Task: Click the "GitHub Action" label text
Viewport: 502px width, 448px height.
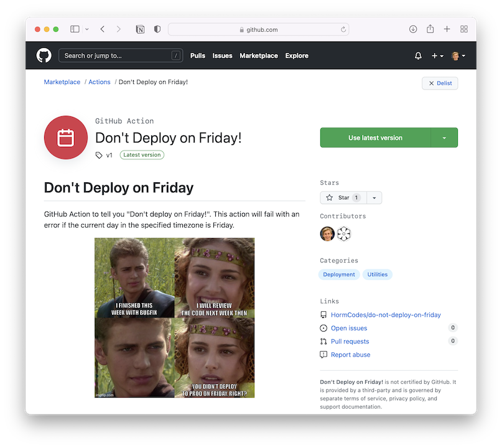Action: (124, 121)
